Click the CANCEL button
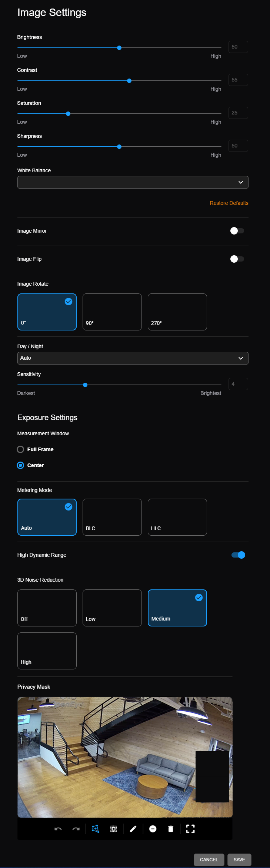The height and width of the screenshot is (868, 270). tap(209, 860)
